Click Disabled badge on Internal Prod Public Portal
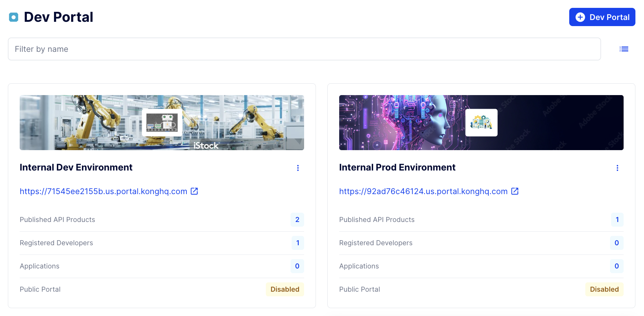Viewport: 644px width, 316px height. (604, 289)
